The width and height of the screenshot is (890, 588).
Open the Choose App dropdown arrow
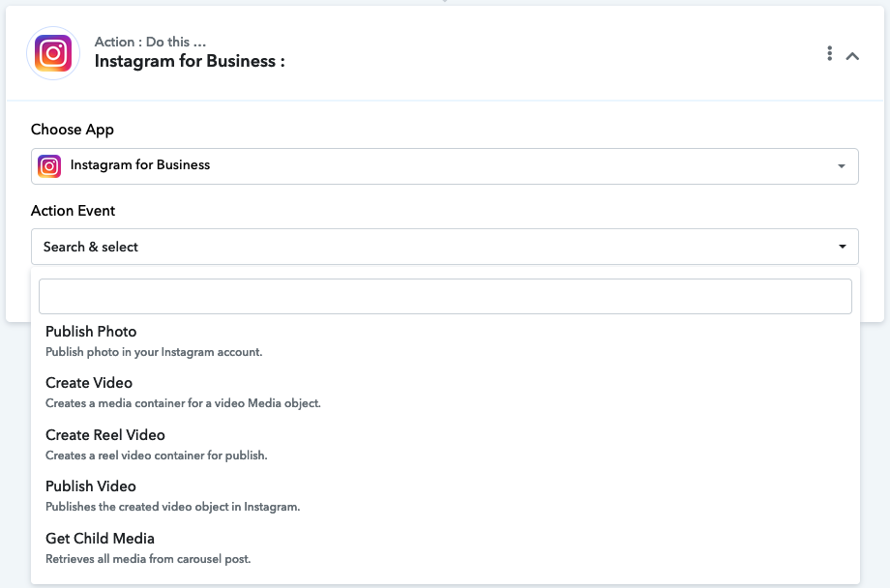tap(841, 166)
